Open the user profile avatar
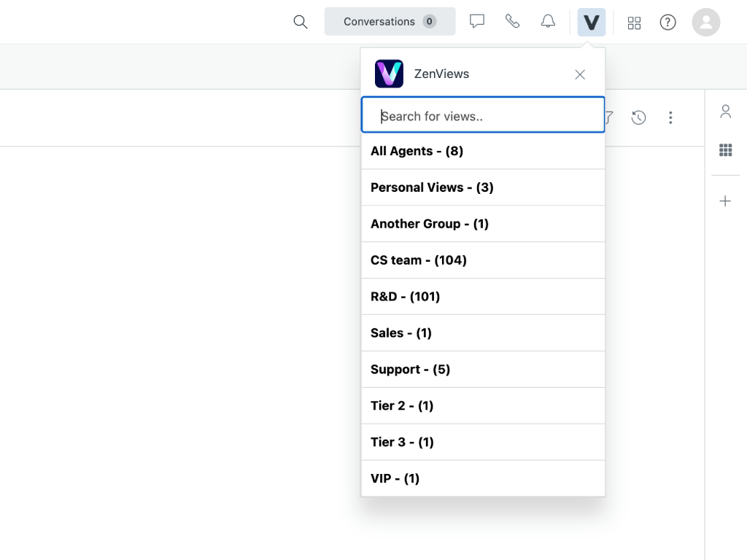The image size is (747, 560). (705, 22)
